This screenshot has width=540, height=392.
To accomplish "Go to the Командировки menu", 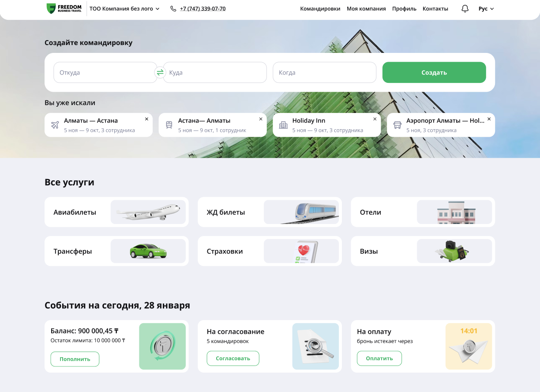I will pos(320,9).
